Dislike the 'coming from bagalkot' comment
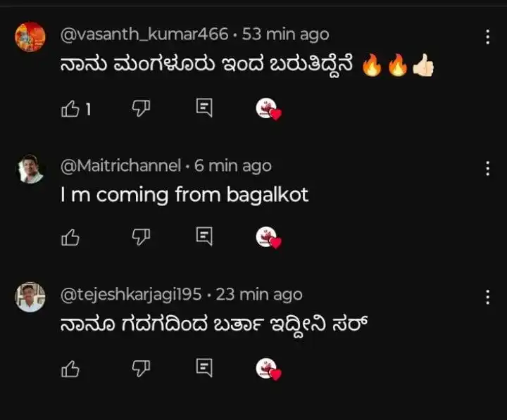Viewport: 507px width, 420px height. pyautogui.click(x=141, y=238)
